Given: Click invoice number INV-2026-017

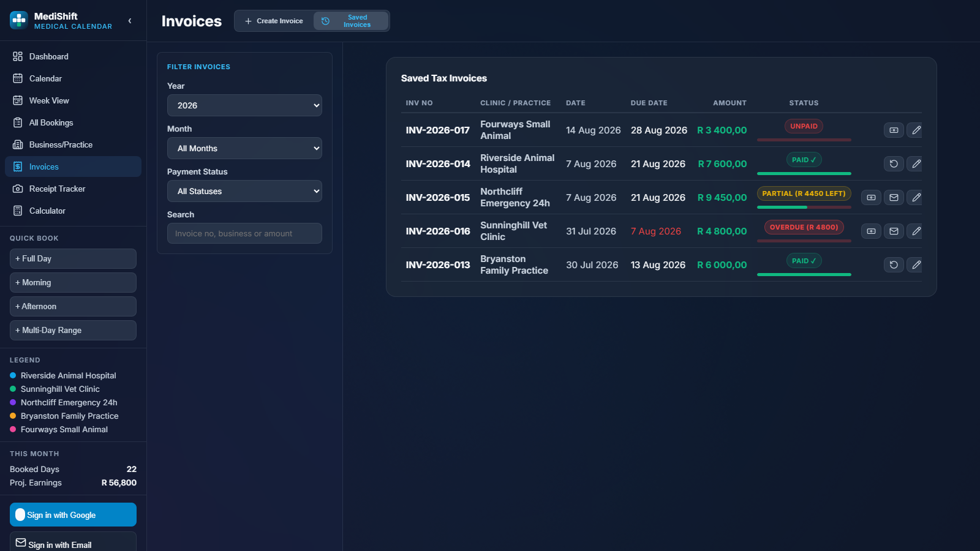Looking at the screenshot, I should (437, 130).
